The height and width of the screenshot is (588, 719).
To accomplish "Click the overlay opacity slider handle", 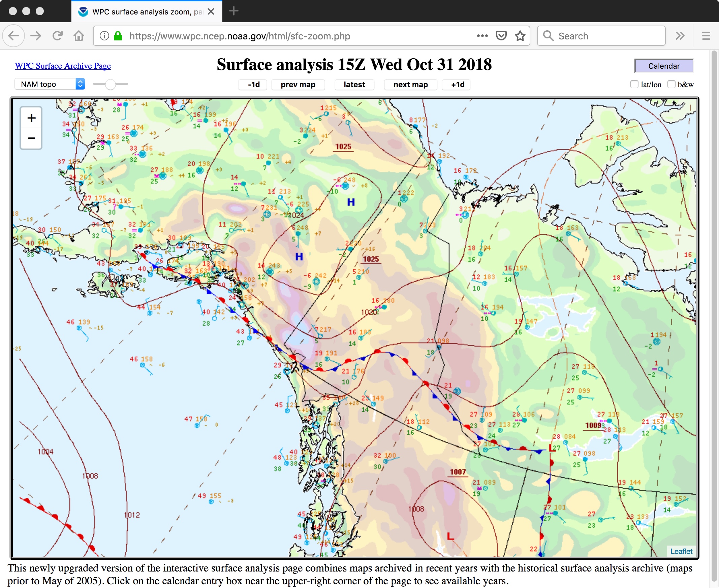I will point(110,84).
